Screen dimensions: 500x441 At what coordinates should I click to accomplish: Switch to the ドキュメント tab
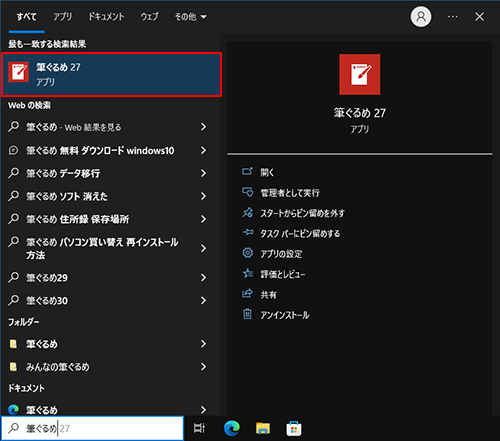[106, 17]
